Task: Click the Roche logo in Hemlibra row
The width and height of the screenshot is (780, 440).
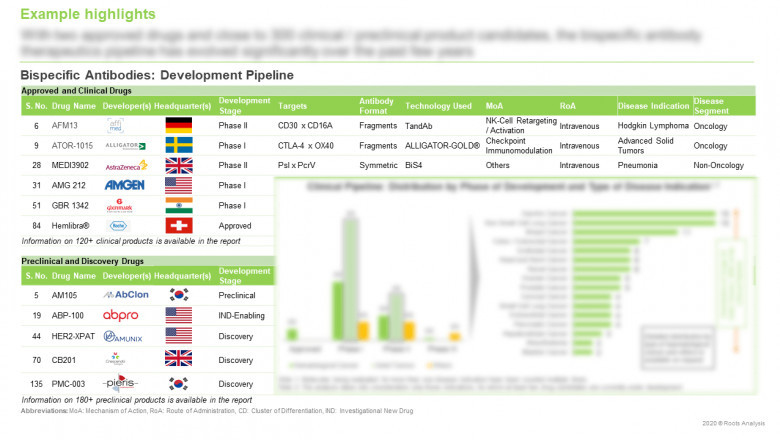Action: coord(118,226)
